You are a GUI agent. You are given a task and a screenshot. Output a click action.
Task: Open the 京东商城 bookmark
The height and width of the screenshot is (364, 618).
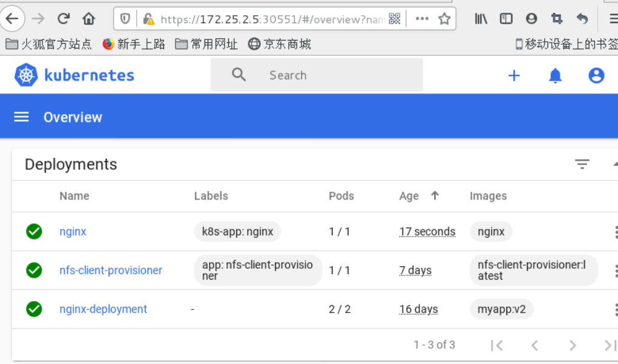coord(280,44)
